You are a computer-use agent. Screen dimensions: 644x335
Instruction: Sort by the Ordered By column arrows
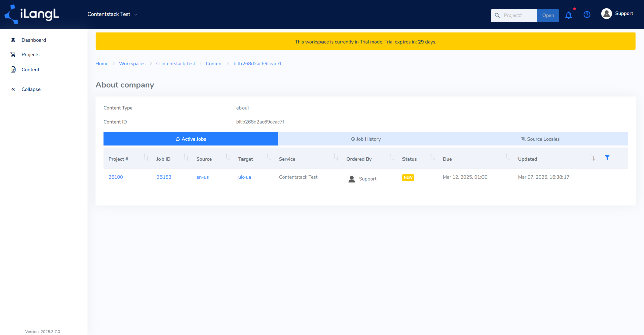(392, 158)
